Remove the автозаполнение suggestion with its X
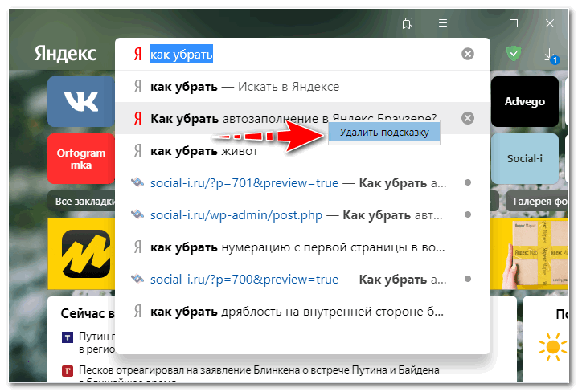This screenshot has height=392, width=578. click(x=467, y=118)
